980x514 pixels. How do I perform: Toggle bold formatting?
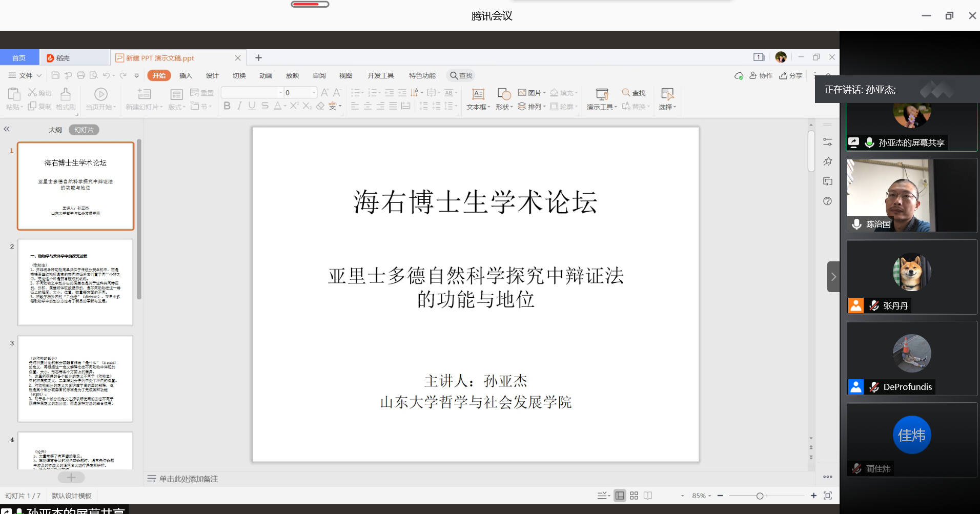pos(227,106)
